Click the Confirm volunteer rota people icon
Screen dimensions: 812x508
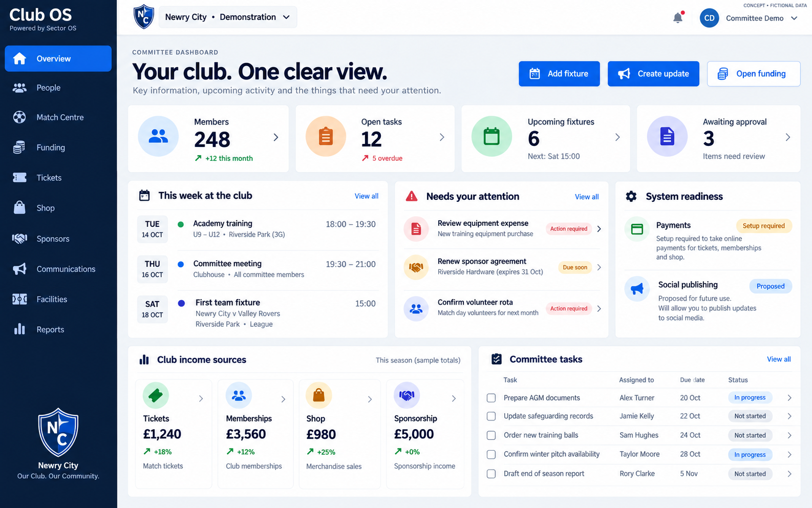click(416, 309)
